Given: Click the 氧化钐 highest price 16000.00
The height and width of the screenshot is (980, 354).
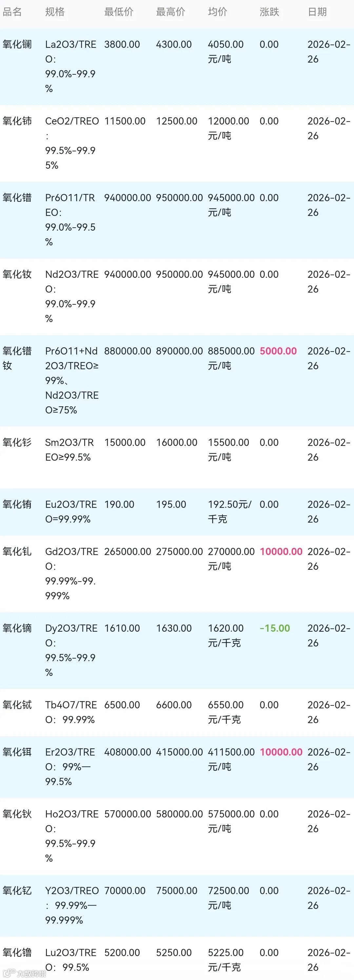Looking at the screenshot, I should (177, 442).
